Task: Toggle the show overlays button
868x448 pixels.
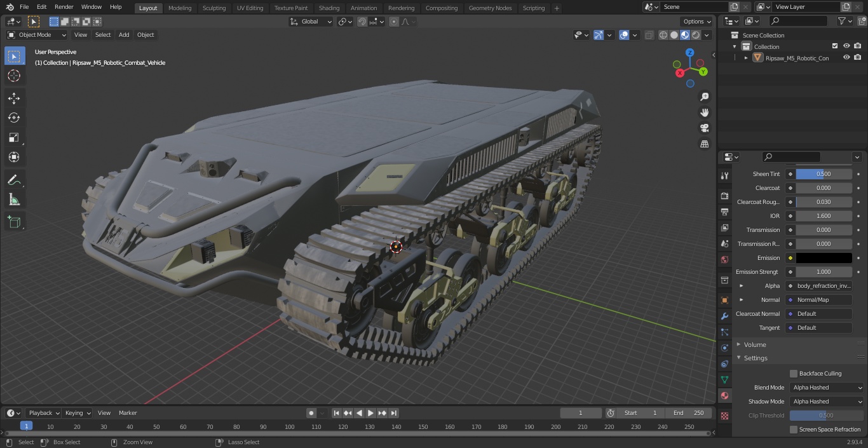Action: pos(624,35)
